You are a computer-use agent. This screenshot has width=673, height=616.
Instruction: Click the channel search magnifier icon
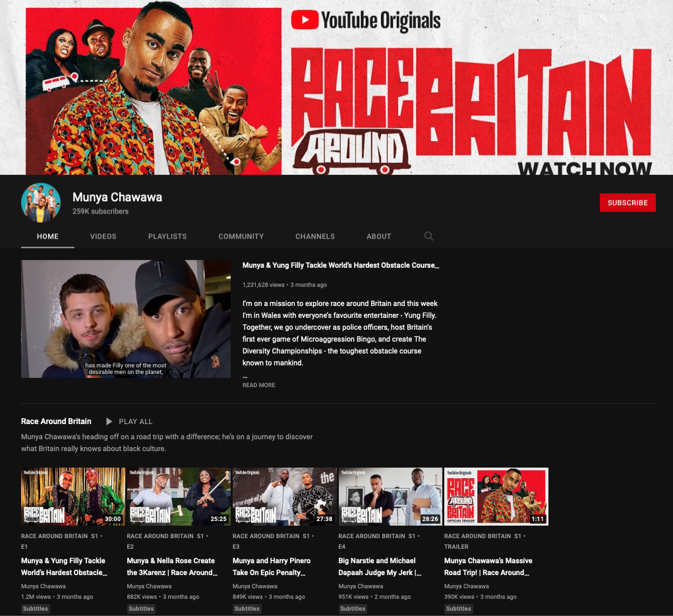point(428,236)
